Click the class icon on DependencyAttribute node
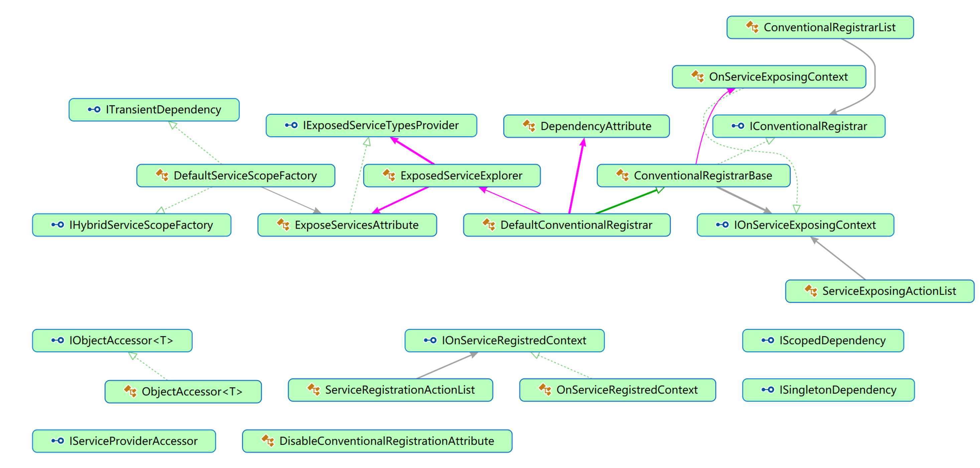Image resolution: width=980 pixels, height=468 pixels. tap(529, 126)
